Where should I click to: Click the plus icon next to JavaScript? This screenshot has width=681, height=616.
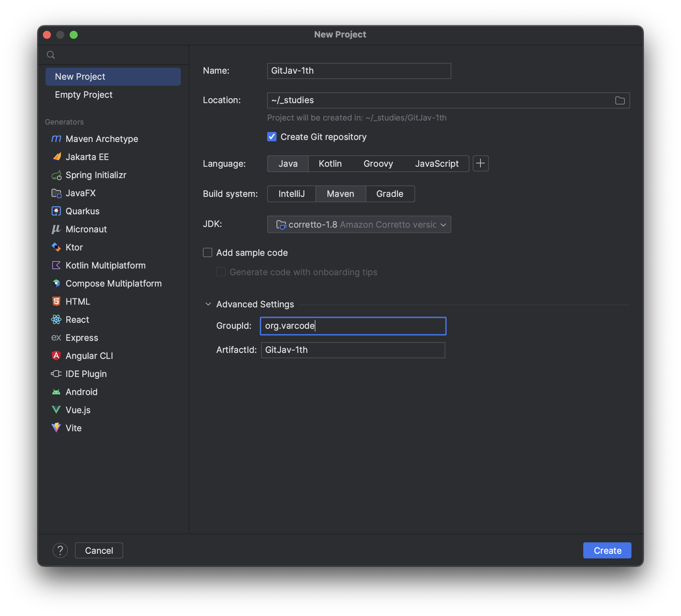click(x=480, y=163)
